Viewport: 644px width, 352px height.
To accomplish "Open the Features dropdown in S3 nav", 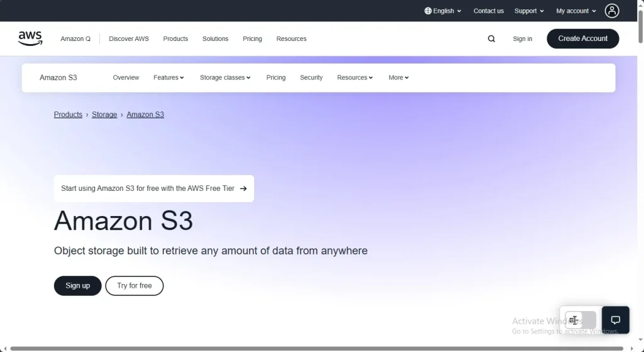I will point(169,77).
